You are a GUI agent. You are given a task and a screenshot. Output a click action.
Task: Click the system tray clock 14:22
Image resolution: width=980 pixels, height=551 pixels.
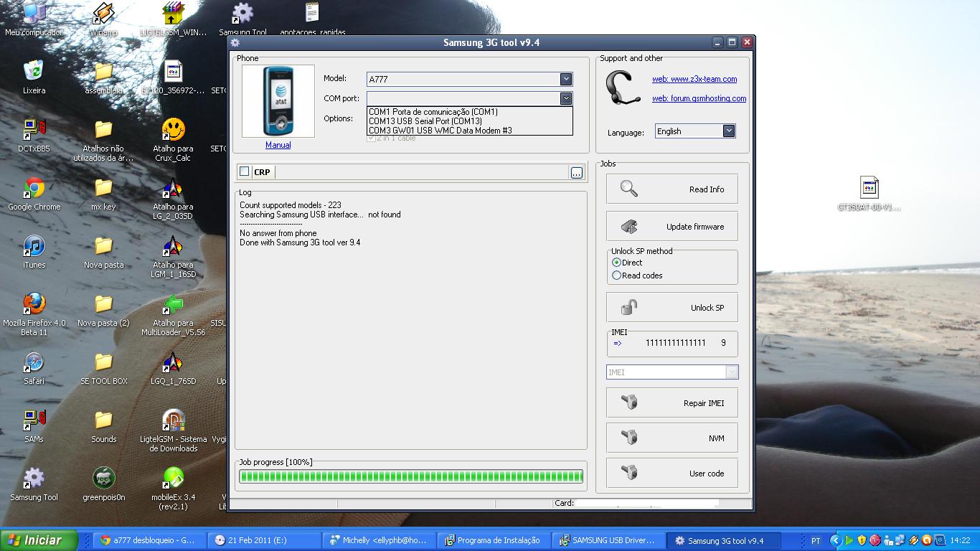click(960, 540)
